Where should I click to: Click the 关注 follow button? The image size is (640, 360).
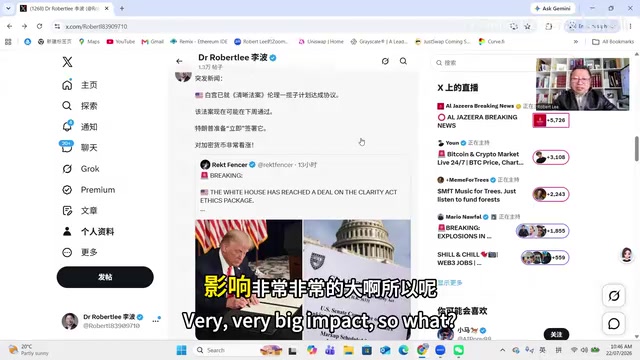click(556, 334)
